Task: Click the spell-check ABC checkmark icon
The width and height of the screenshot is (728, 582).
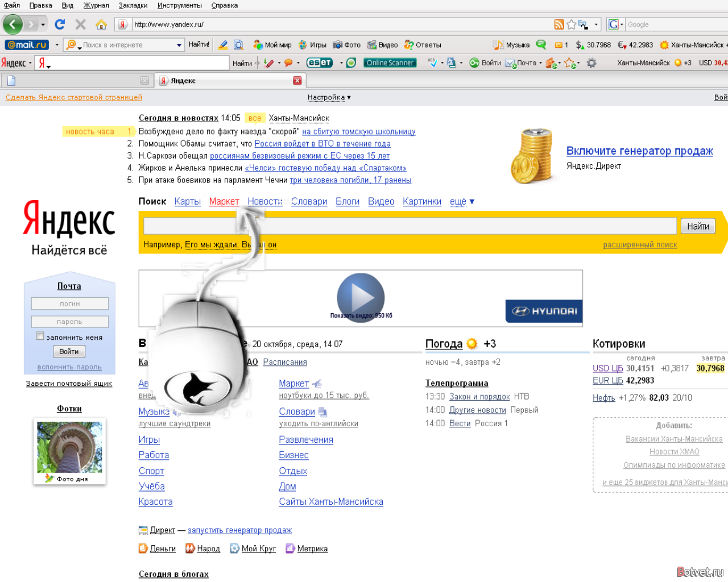Action: tap(432, 63)
